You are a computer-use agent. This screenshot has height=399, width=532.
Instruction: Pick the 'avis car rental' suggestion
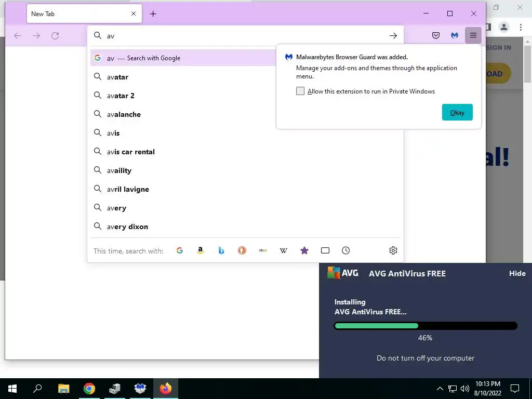coord(246,152)
